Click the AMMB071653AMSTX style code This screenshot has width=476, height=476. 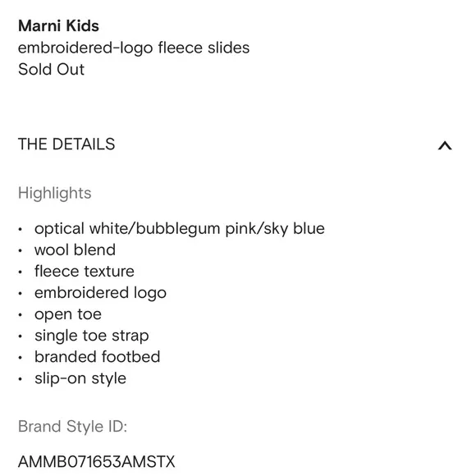point(97,462)
